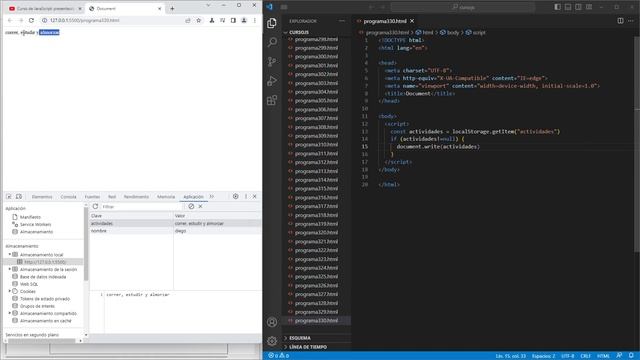Open Explorer views and more actions

[342, 21]
